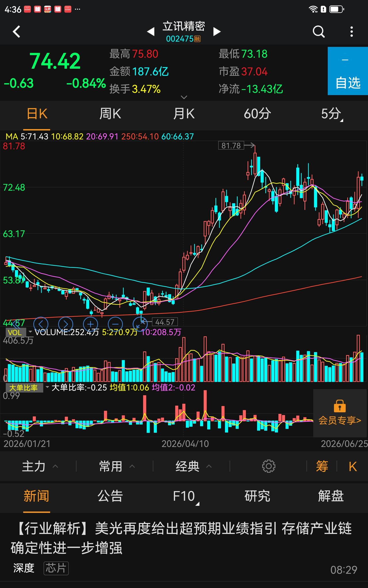Tap the 81.78 high price marker
This screenshot has width=368, height=588.
click(231, 146)
